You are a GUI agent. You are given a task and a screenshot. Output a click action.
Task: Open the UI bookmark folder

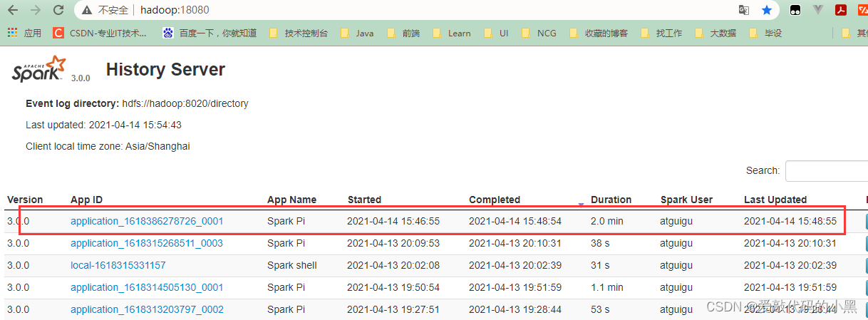coord(496,33)
